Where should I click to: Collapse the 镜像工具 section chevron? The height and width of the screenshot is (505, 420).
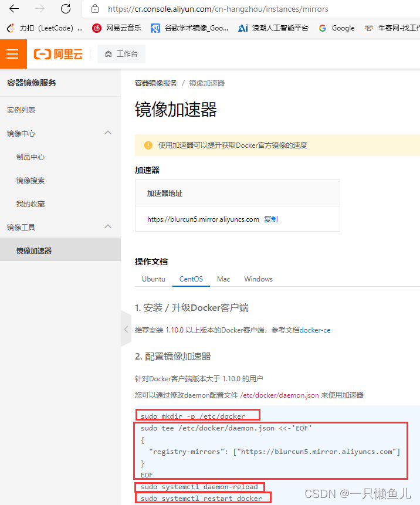coord(108,226)
